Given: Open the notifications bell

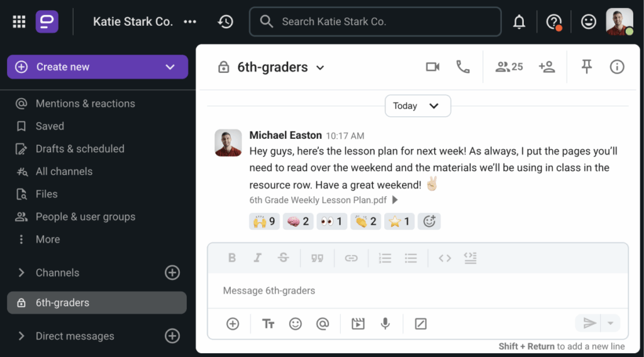Looking at the screenshot, I should 519,22.
